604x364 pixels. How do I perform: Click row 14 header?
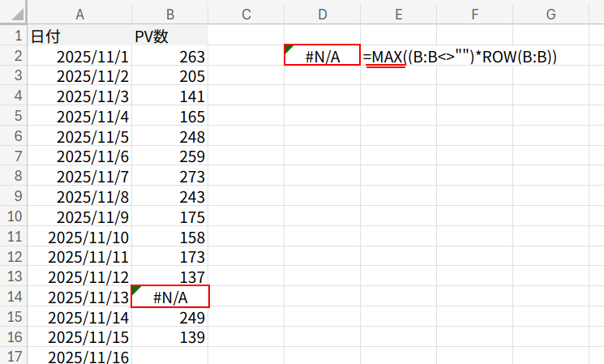tap(14, 297)
